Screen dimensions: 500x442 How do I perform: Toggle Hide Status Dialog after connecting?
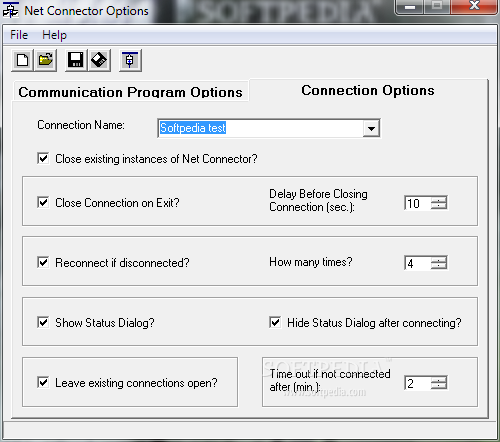pyautogui.click(x=275, y=322)
